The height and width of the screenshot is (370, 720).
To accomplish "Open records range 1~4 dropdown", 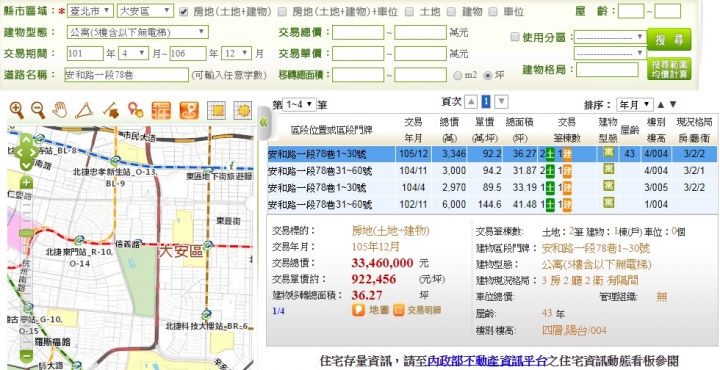I will coord(299,105).
